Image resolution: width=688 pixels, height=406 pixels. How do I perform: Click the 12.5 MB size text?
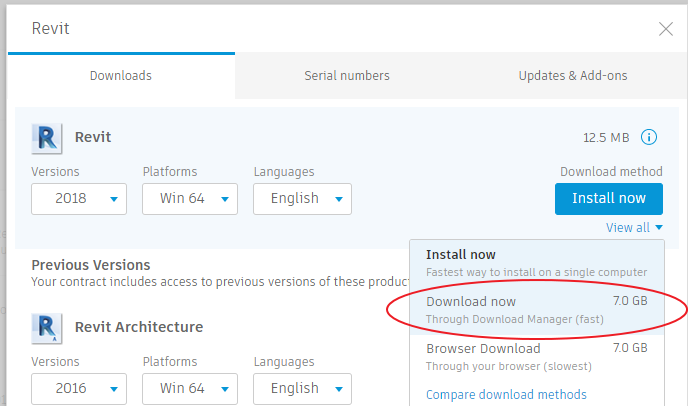(x=606, y=138)
